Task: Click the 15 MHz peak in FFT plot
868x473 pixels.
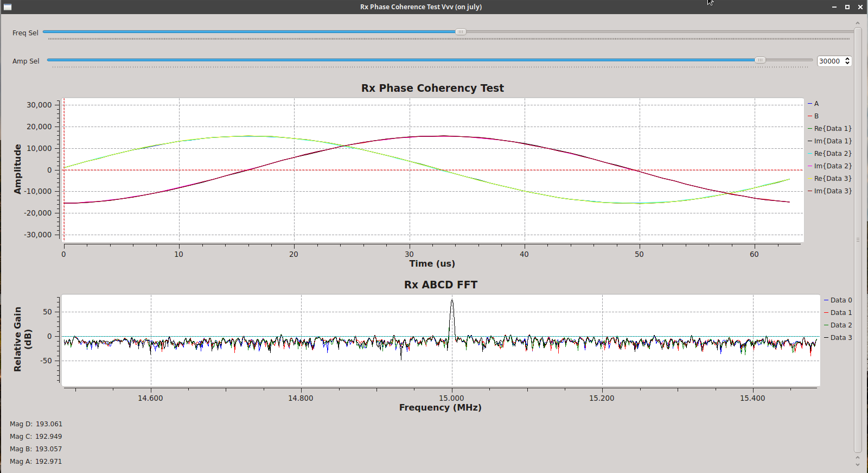Action: pos(452,304)
